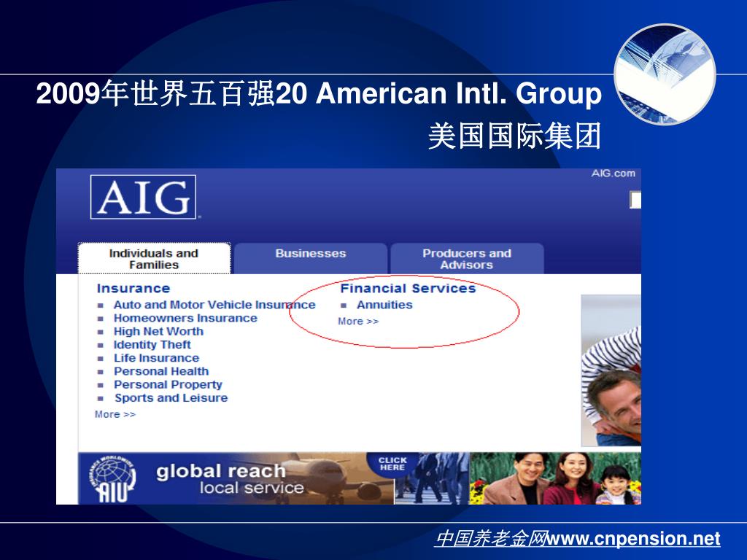
Task: Click the family photo in banner
Action: (555, 478)
